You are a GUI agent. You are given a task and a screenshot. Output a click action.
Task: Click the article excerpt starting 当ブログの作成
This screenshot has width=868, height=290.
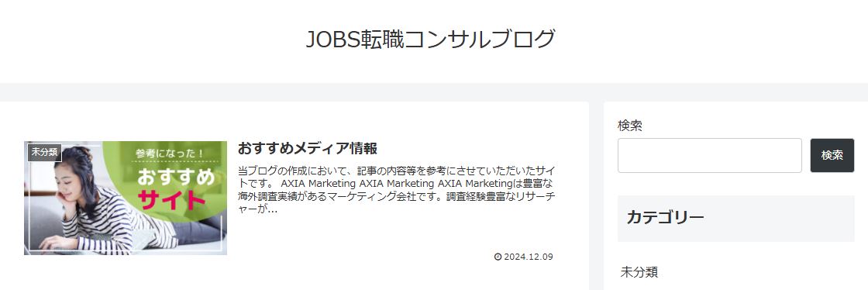point(397,189)
